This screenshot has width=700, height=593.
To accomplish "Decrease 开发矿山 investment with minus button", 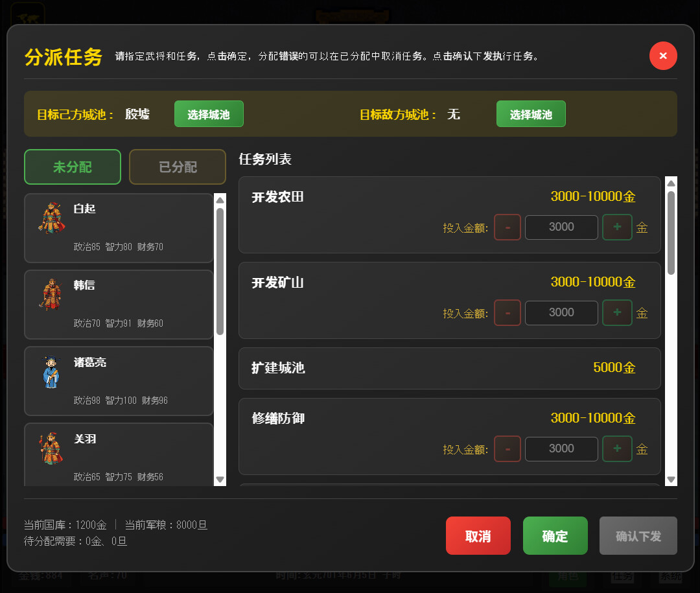I will click(507, 312).
